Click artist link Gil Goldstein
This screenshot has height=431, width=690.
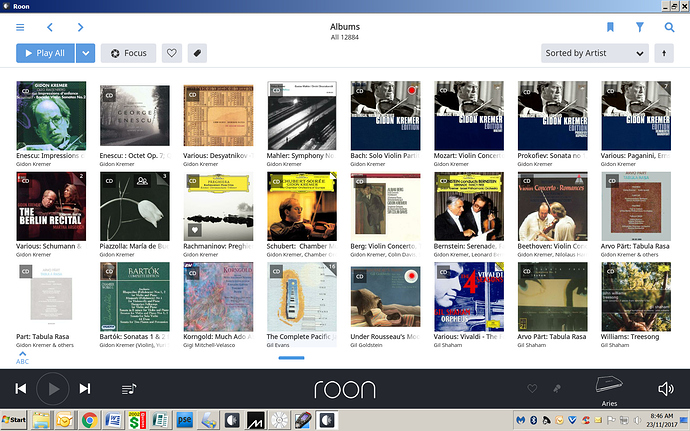pos(366,345)
